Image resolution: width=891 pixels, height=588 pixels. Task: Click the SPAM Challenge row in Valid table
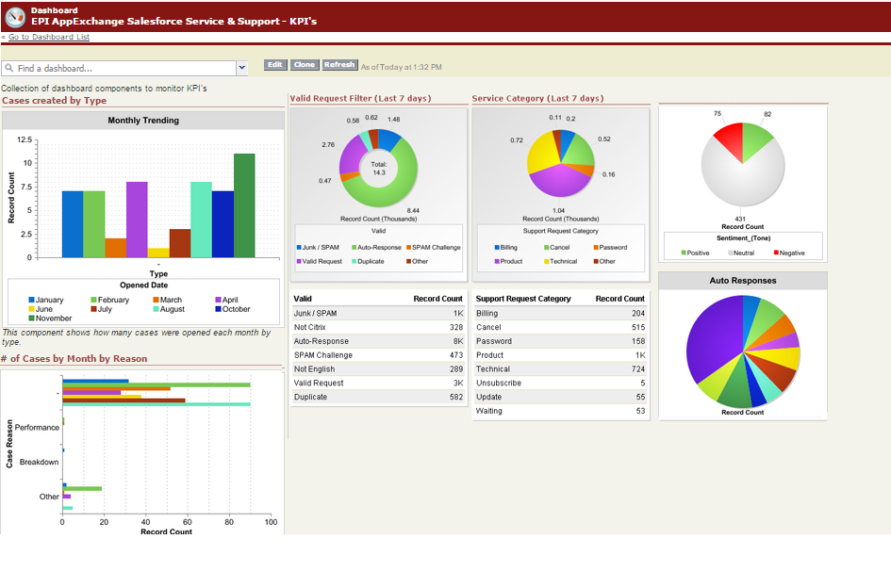[x=378, y=355]
